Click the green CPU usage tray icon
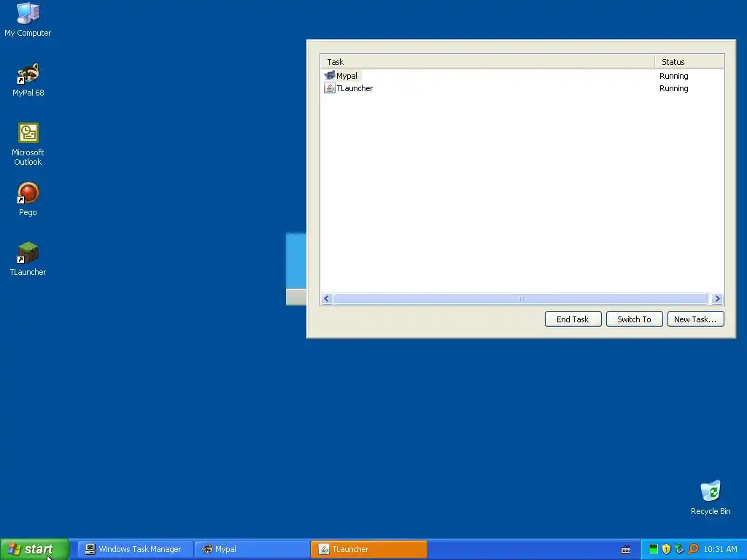The image size is (747, 560). tap(654, 549)
